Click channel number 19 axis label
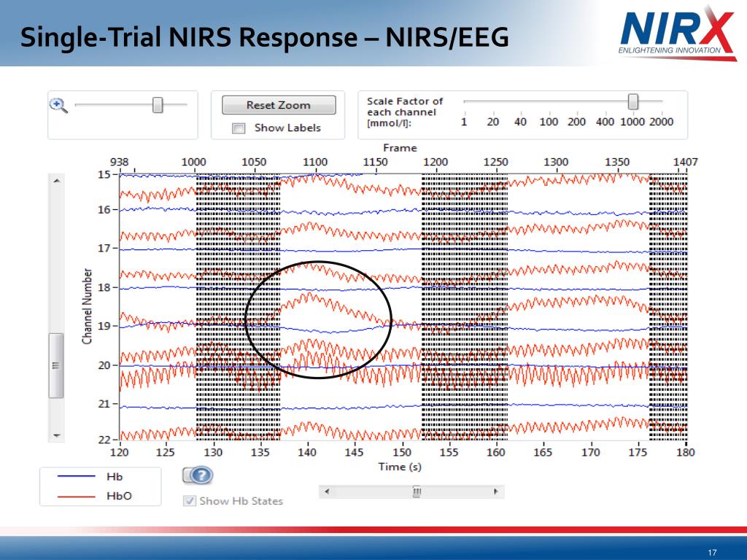The width and height of the screenshot is (747, 560). [105, 326]
